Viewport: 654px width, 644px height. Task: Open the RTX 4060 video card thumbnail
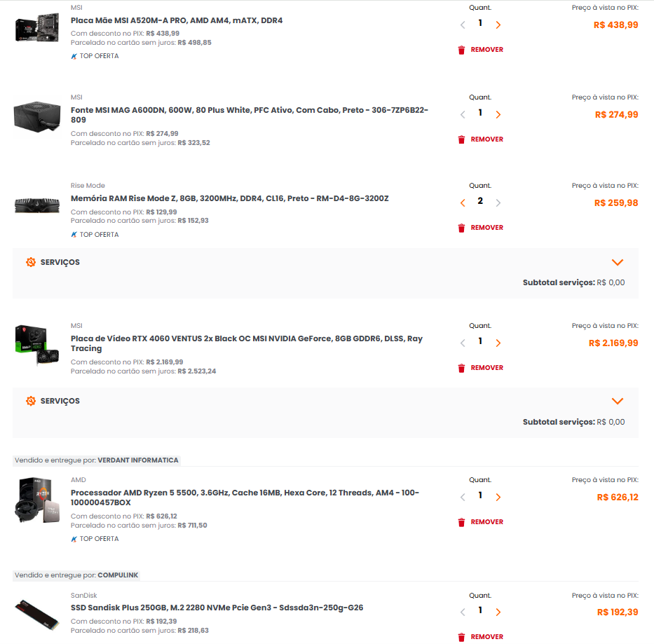36,345
